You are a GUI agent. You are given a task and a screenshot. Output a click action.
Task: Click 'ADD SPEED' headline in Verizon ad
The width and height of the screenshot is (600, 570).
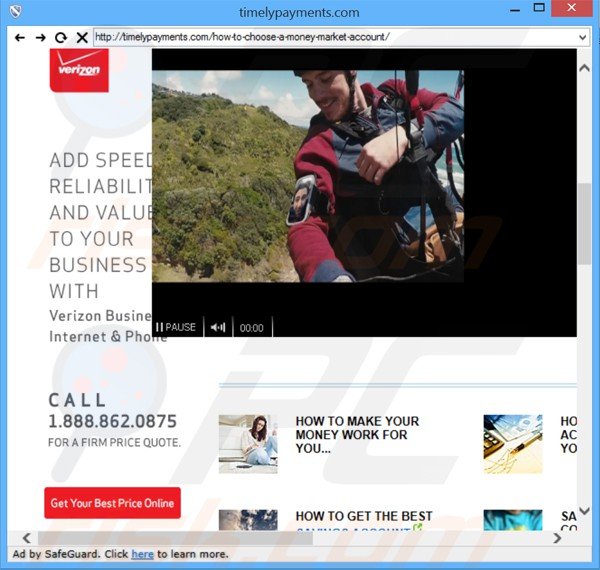[x=101, y=160]
